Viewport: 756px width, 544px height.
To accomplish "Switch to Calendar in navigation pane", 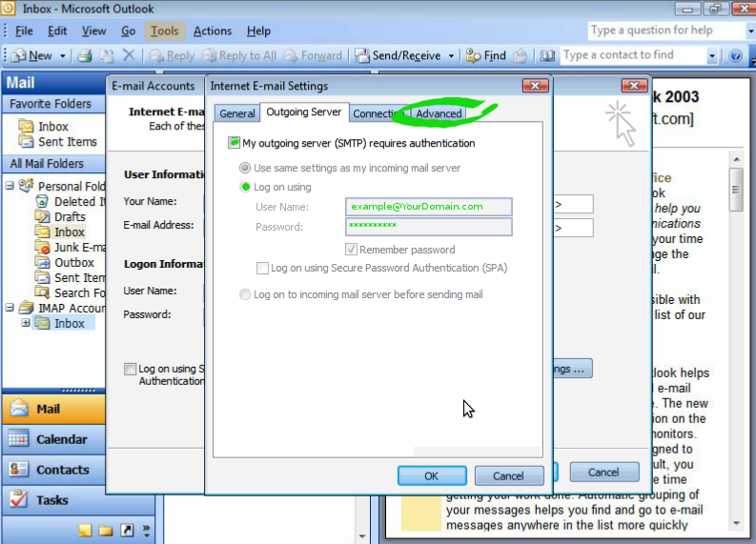I will [x=54, y=439].
